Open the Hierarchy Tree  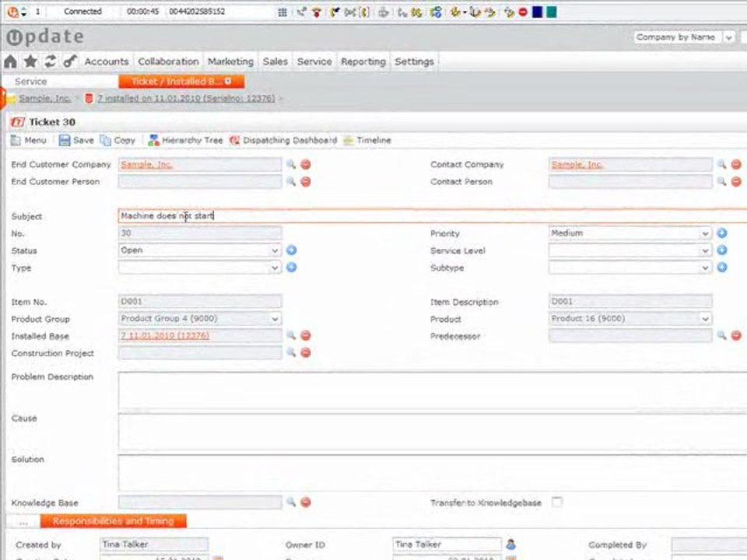[x=185, y=140]
